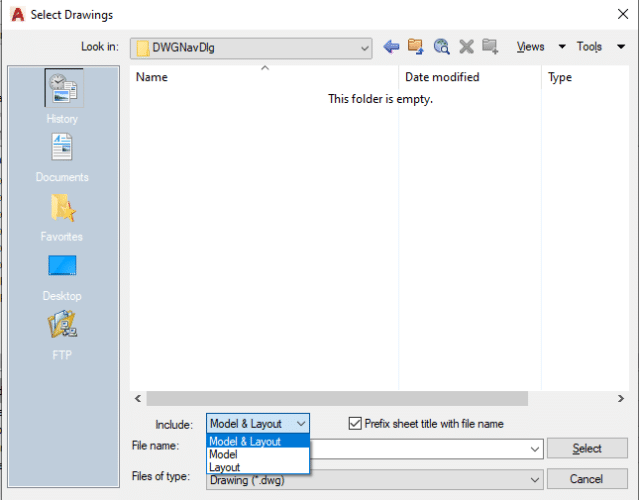The image size is (639, 500).
Task: Sort by Date modified column header
Action: pos(470,77)
